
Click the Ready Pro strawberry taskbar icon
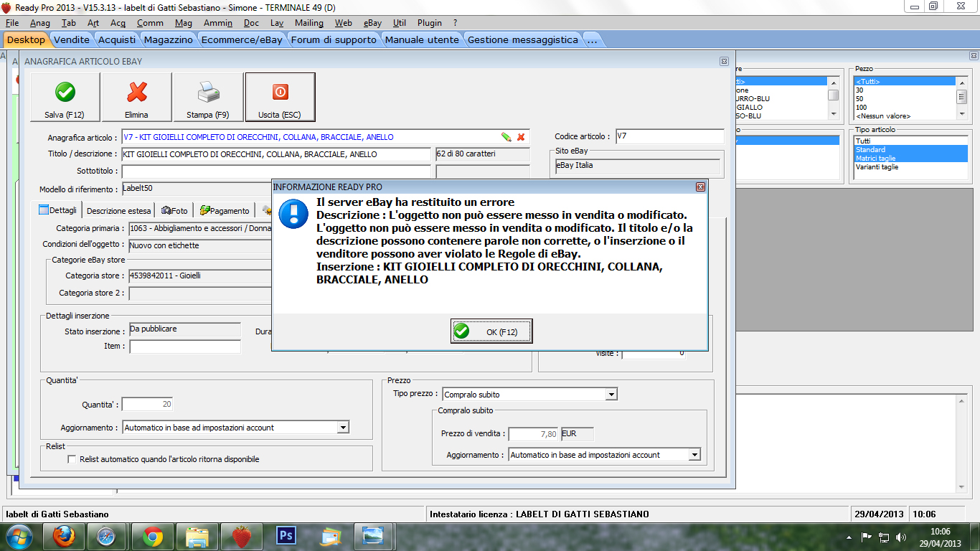242,536
